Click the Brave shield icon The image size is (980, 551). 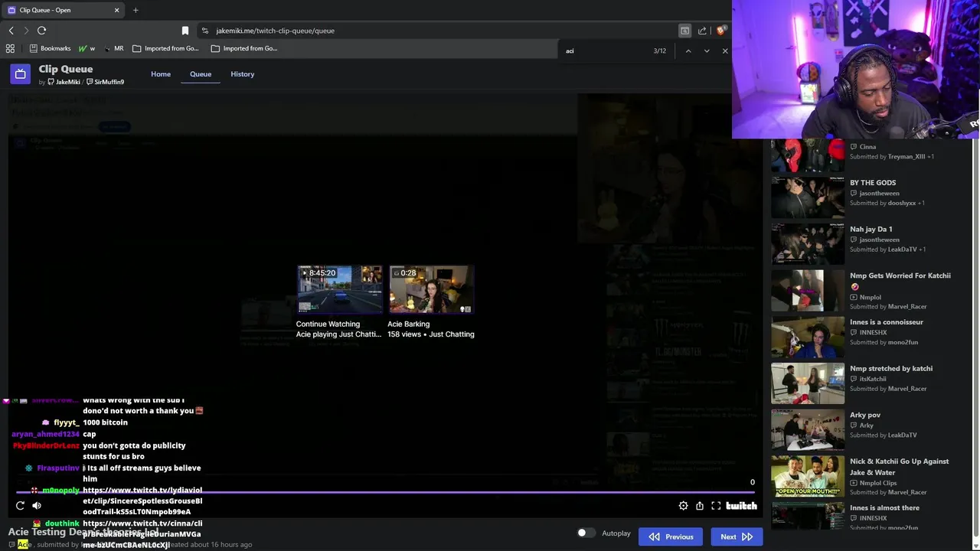pyautogui.click(x=720, y=31)
